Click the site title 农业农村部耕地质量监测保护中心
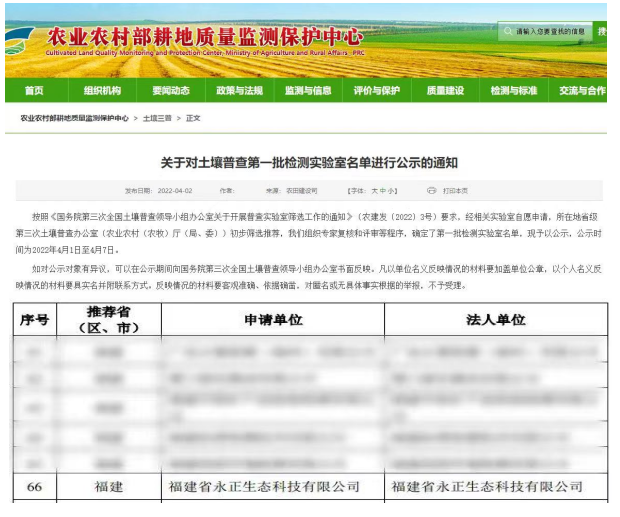This screenshot has width=620, height=517. pos(205,37)
